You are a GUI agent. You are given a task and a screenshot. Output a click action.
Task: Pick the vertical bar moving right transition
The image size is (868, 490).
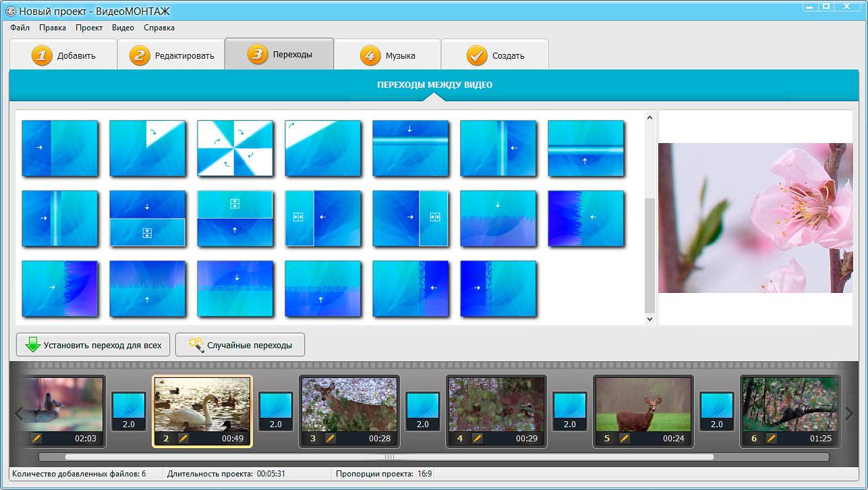click(x=60, y=219)
